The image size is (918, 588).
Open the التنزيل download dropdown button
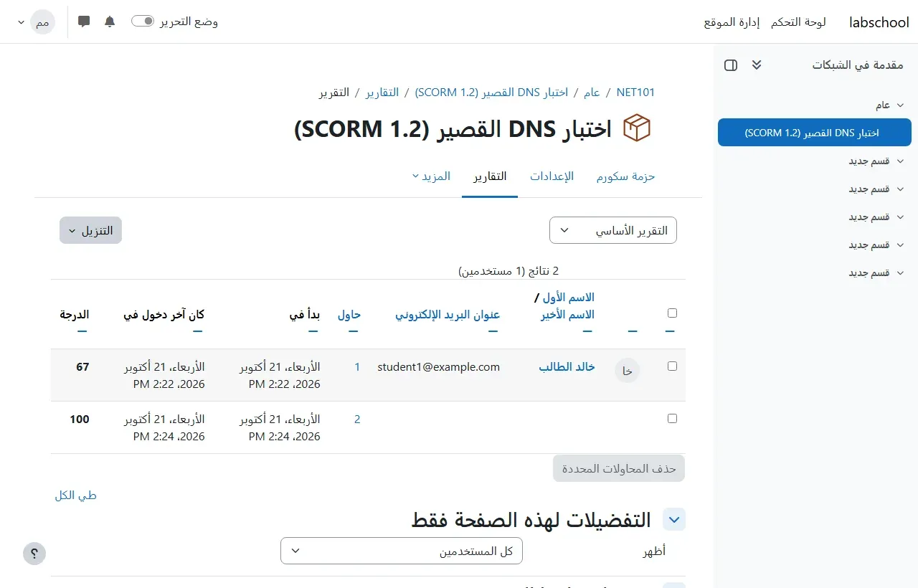tap(90, 230)
